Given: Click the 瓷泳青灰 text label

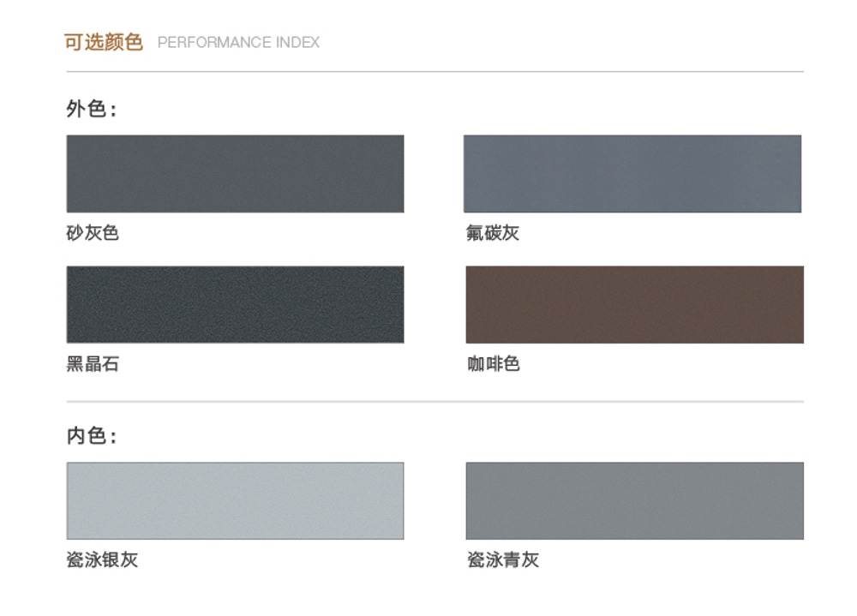Looking at the screenshot, I should coord(503,559).
